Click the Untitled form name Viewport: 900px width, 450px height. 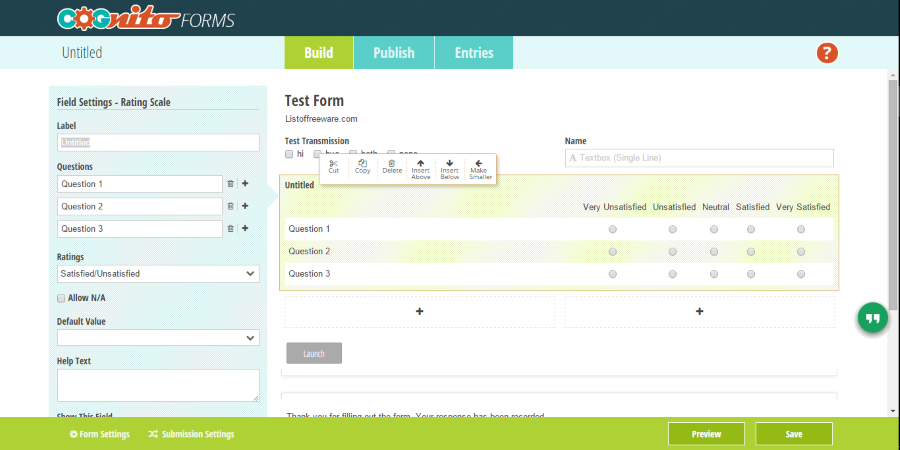coord(82,53)
